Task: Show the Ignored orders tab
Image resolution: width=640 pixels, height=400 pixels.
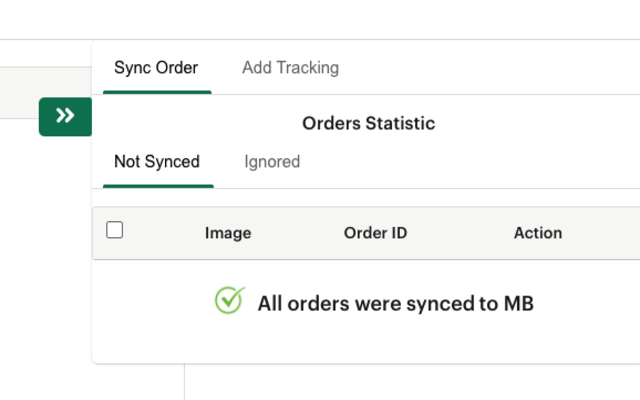Action: pyautogui.click(x=272, y=162)
